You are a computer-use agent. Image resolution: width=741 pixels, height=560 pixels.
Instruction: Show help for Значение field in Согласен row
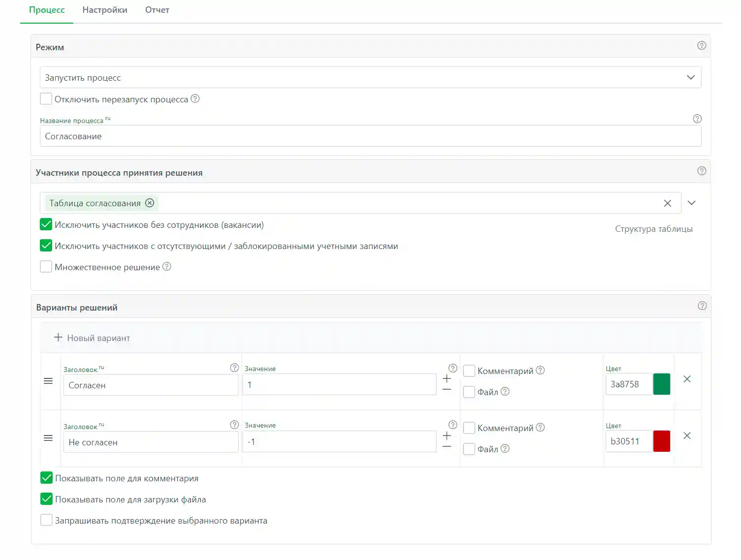click(453, 368)
